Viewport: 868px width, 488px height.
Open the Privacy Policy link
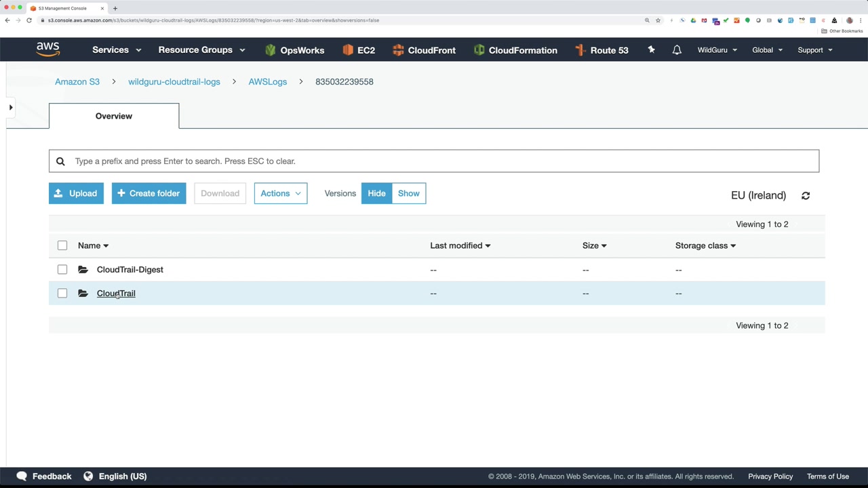click(x=770, y=476)
